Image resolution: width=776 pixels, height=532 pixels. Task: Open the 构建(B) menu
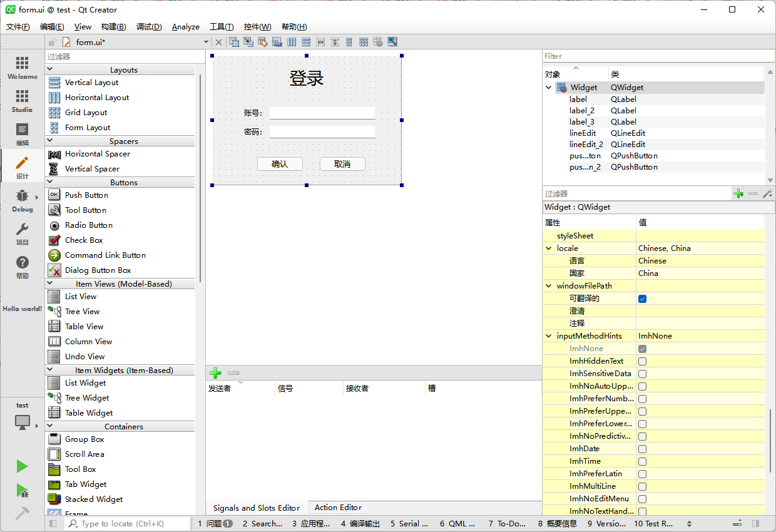pos(113,26)
